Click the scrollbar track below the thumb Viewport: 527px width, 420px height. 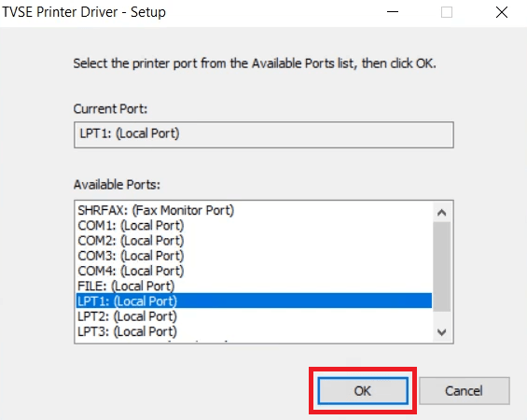[442, 317]
